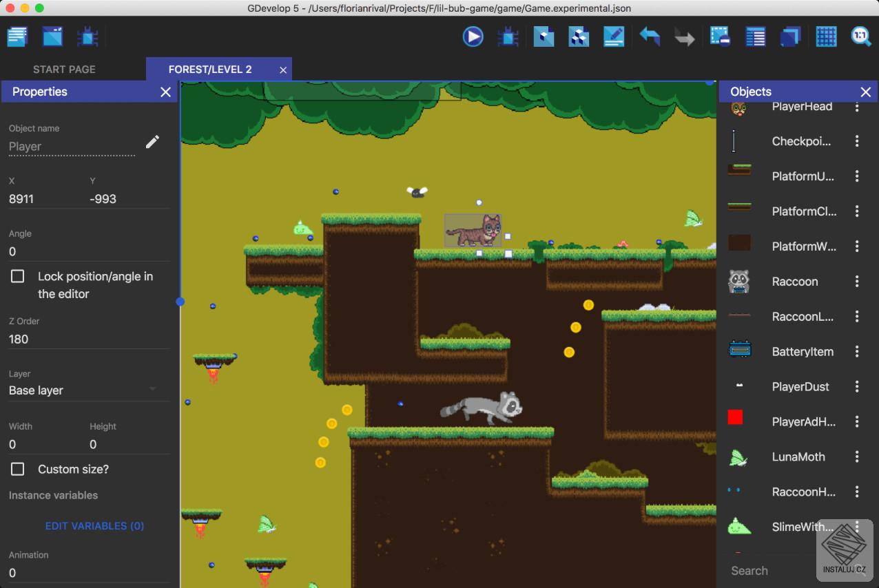The image size is (879, 588).
Task: Select the PlayerHead object thumbnail in list
Action: pos(738,108)
